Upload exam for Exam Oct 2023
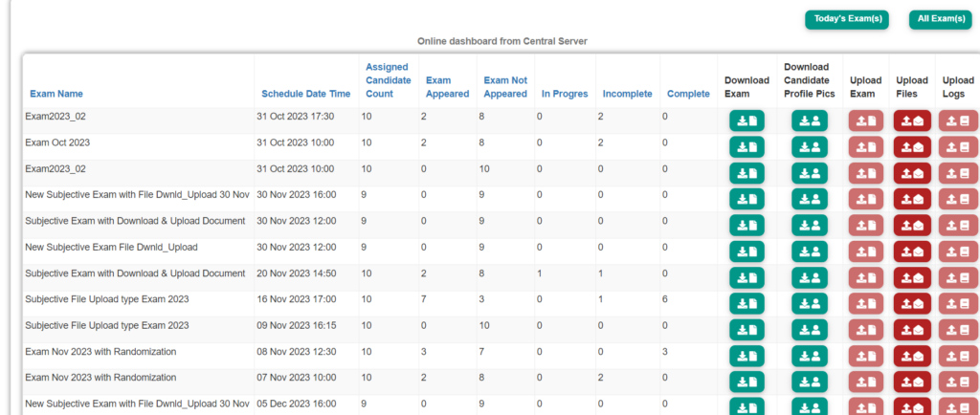 865,146
